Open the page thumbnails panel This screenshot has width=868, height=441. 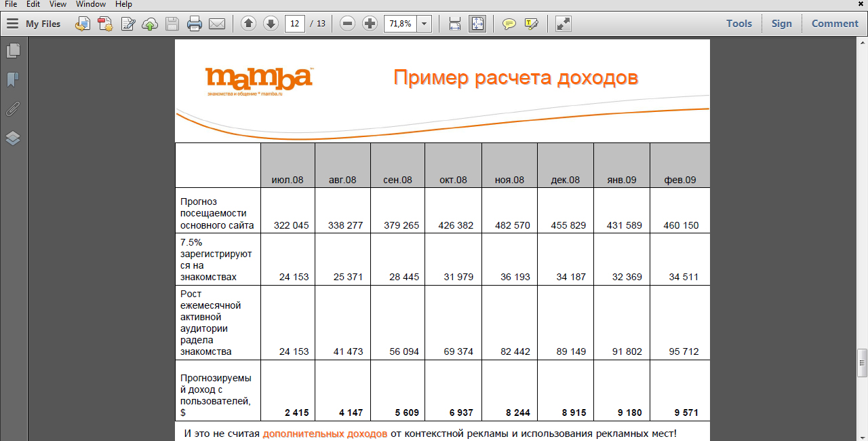point(13,51)
